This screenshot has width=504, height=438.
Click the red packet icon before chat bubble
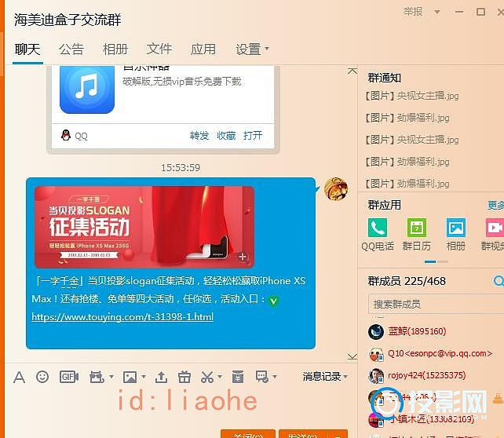coord(238,377)
